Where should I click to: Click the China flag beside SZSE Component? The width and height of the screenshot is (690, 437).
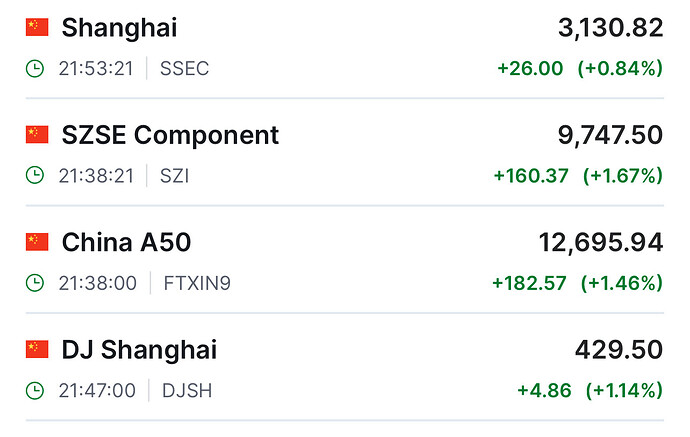37,134
